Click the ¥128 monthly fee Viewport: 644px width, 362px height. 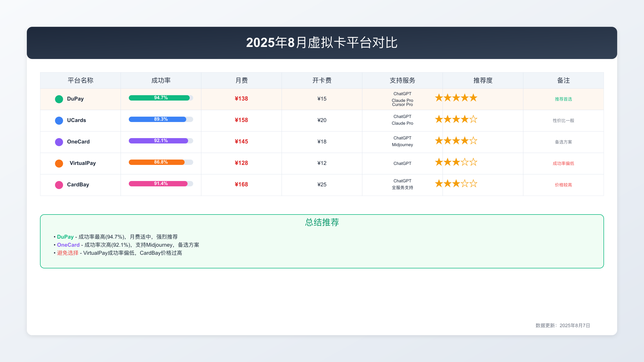coord(241,163)
